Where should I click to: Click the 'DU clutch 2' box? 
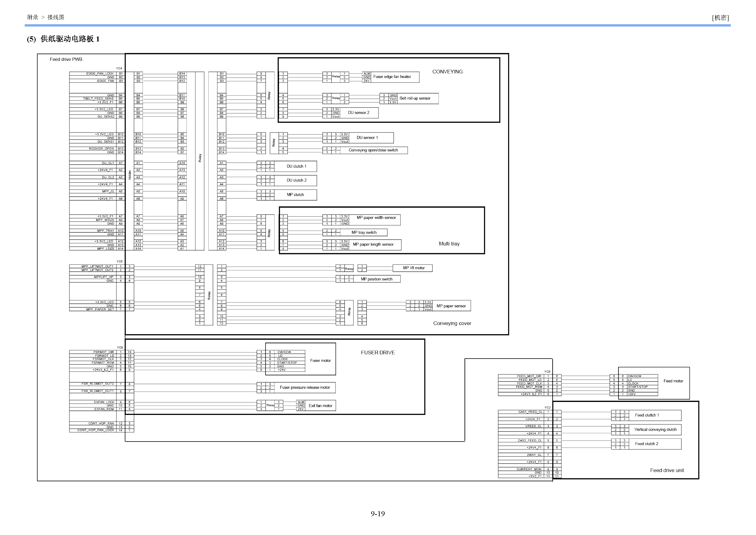pyautogui.click(x=295, y=181)
